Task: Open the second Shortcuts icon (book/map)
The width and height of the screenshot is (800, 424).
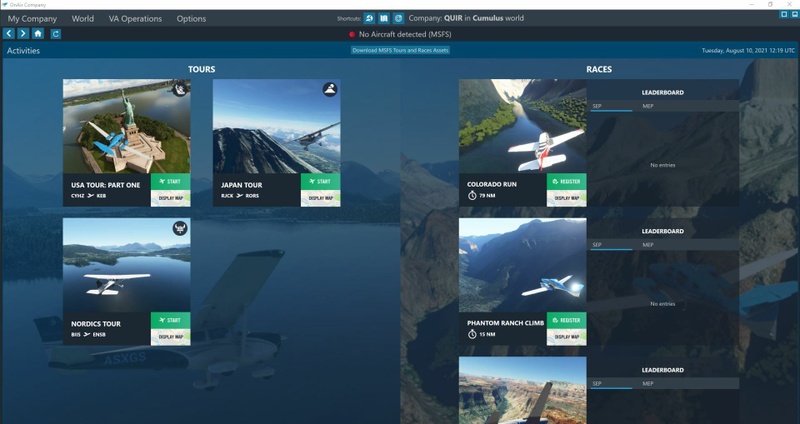Action: coord(384,18)
